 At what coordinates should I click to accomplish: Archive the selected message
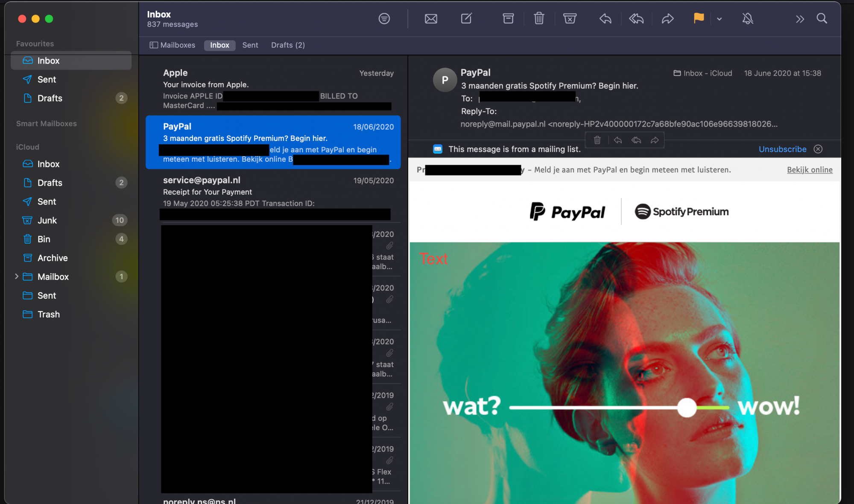point(508,18)
